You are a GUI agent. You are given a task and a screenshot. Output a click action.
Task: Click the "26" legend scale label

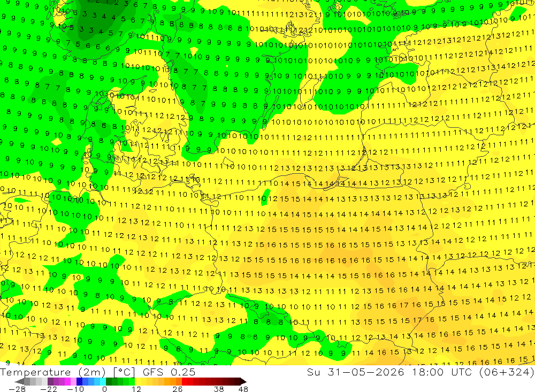(x=178, y=389)
